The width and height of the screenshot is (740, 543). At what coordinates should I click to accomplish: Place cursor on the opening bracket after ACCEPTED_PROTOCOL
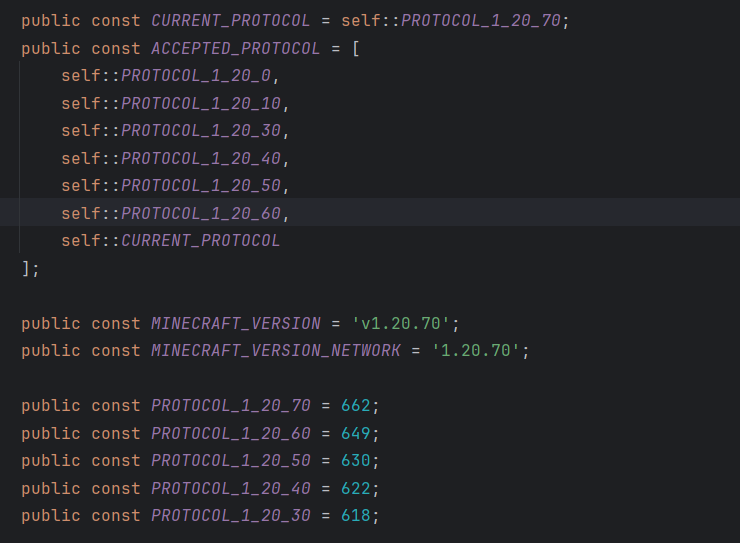(x=356, y=48)
